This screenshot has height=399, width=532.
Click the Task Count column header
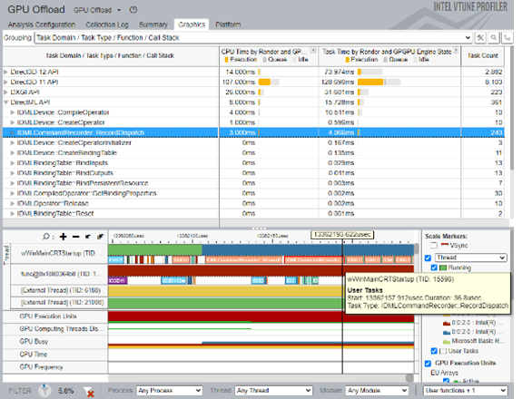482,55
